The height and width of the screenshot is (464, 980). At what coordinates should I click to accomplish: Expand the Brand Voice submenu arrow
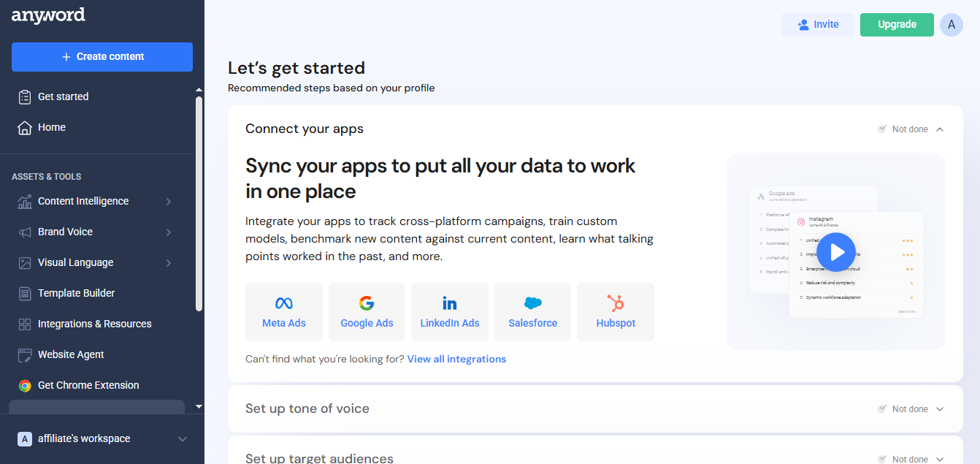tap(169, 232)
